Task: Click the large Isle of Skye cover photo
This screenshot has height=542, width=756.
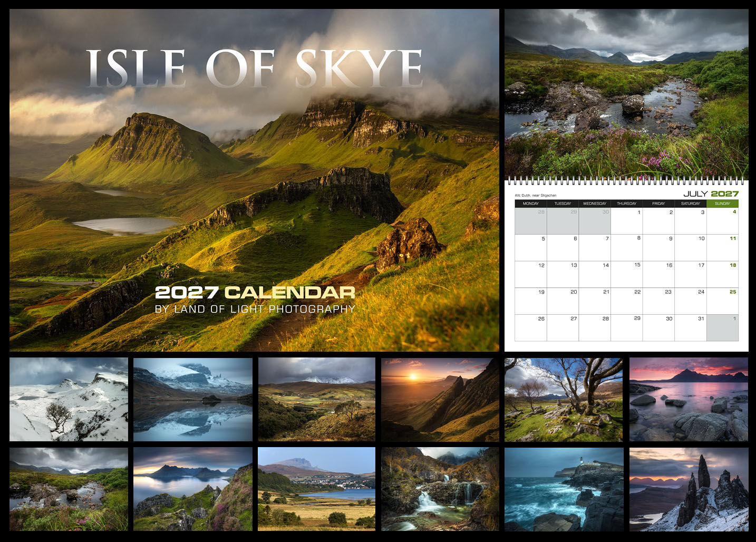Action: pyautogui.click(x=254, y=180)
